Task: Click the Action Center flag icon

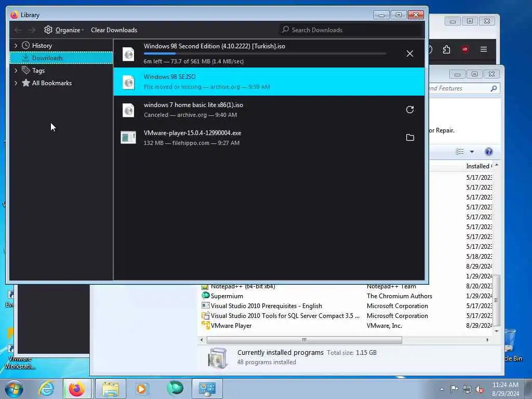Action: [x=454, y=389]
